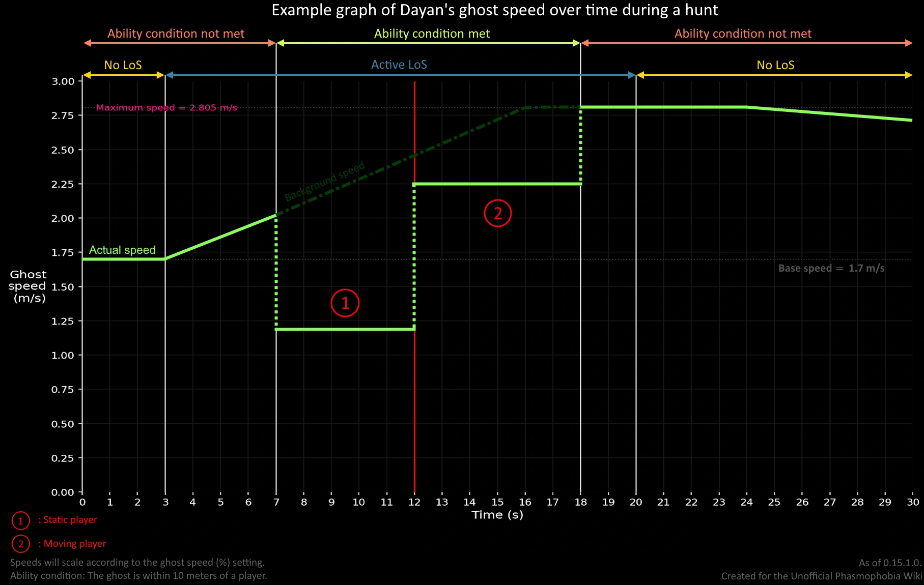This screenshot has height=585, width=924.
Task: Click the 'Ghost speed (m/s)' y-axis label
Action: point(28,286)
